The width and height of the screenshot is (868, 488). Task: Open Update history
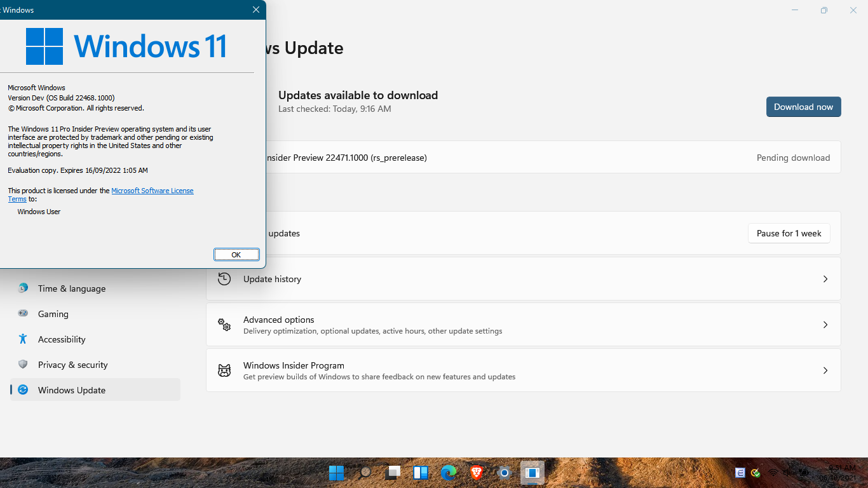tap(523, 279)
